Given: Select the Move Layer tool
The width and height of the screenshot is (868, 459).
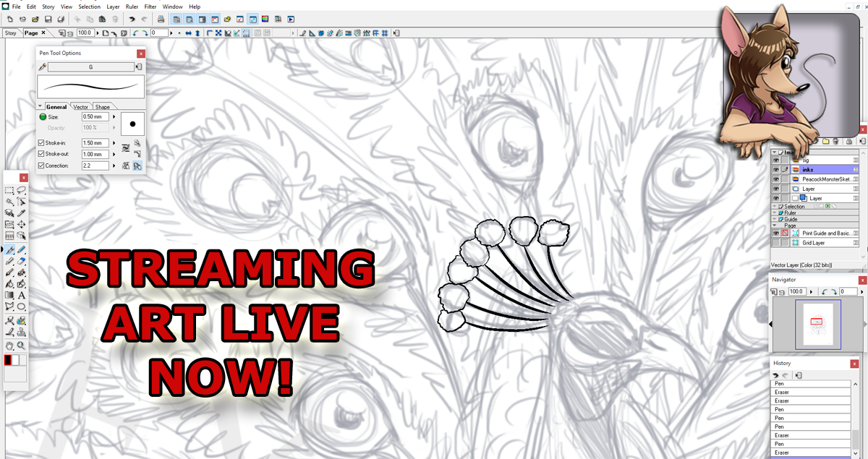Looking at the screenshot, I should point(22,224).
